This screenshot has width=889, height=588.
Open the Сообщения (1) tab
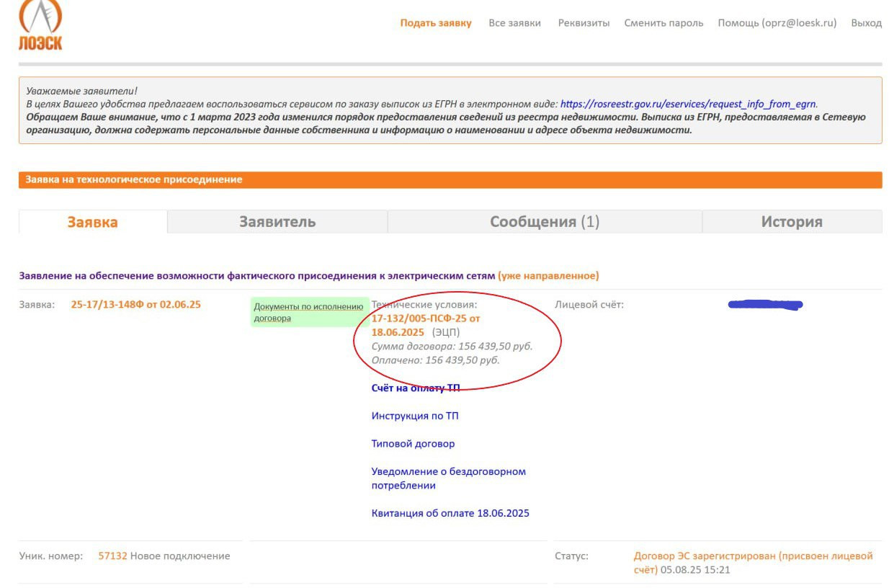(x=545, y=222)
